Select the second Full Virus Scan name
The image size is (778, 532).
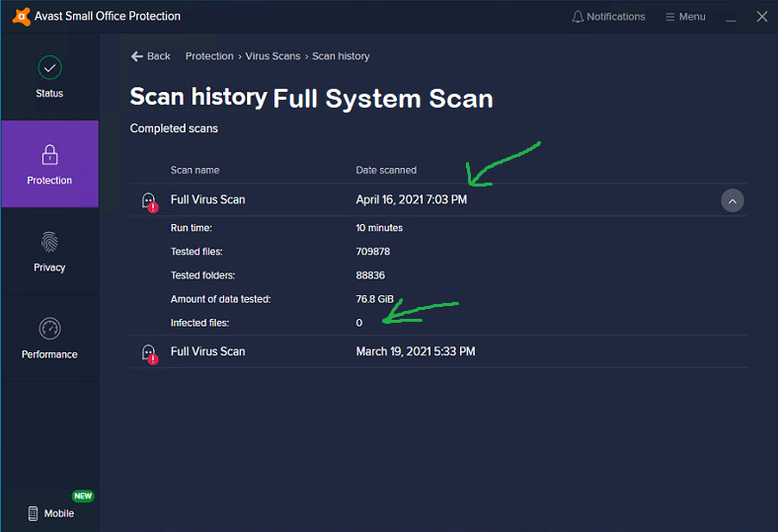point(208,351)
